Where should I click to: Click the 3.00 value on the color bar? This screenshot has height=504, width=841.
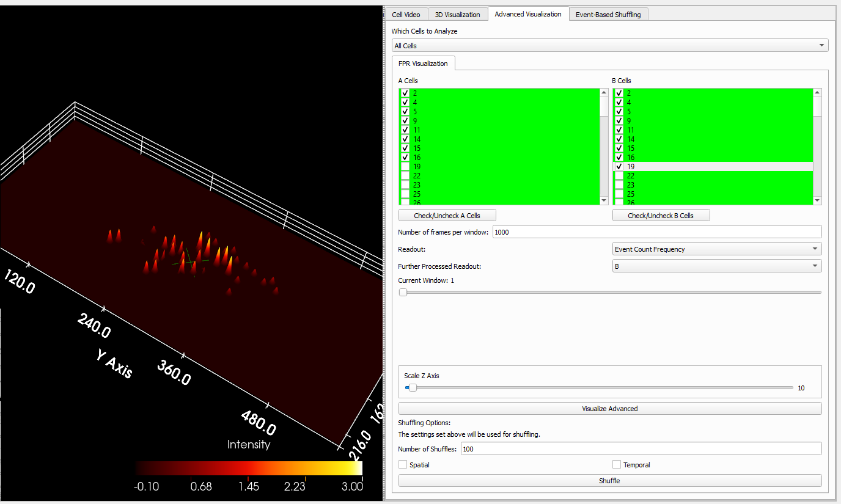pos(353,487)
